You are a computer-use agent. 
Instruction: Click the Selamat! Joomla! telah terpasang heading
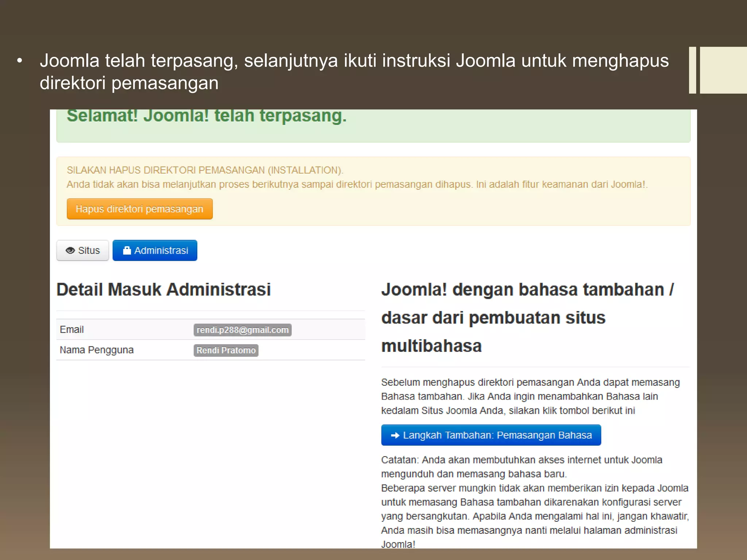pyautogui.click(x=206, y=116)
